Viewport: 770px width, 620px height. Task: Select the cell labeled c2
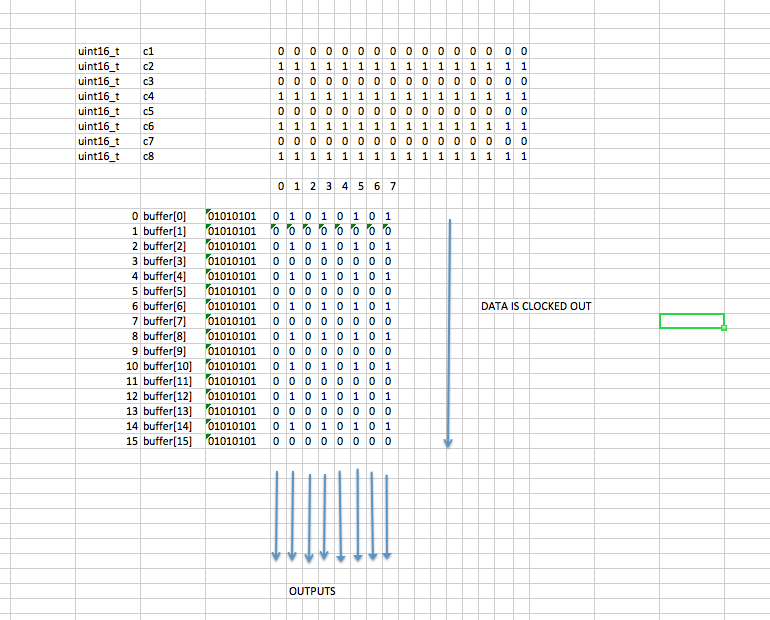173,66
